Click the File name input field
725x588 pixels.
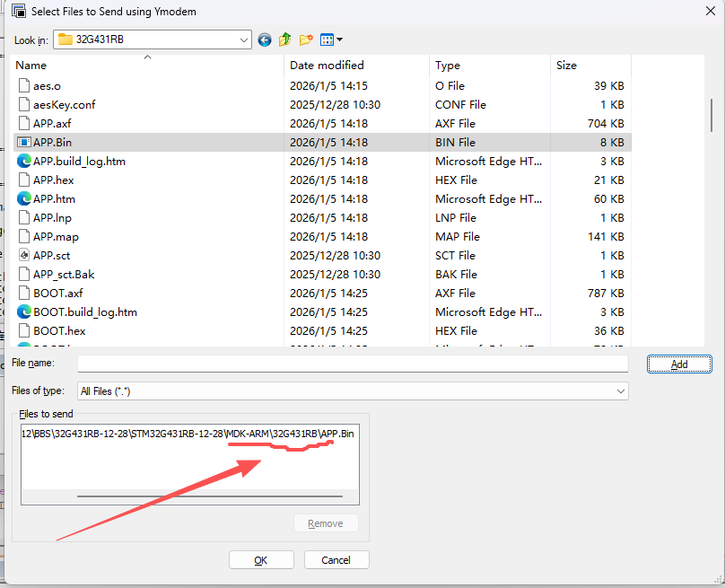(353, 364)
